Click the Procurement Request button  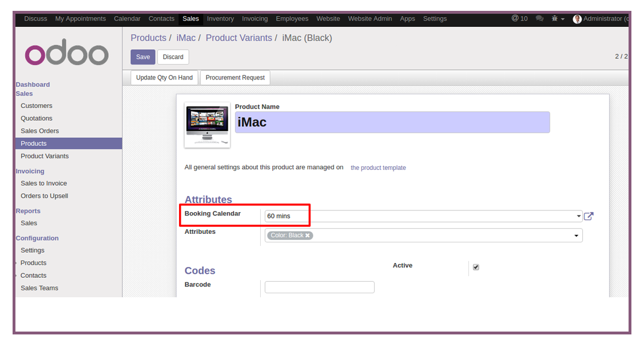click(235, 78)
